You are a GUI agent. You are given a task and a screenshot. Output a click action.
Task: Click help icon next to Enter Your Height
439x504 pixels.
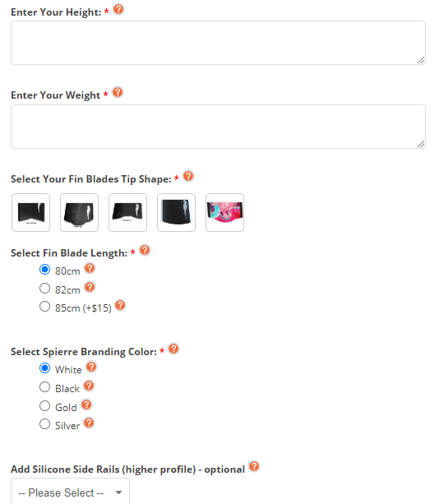click(118, 9)
